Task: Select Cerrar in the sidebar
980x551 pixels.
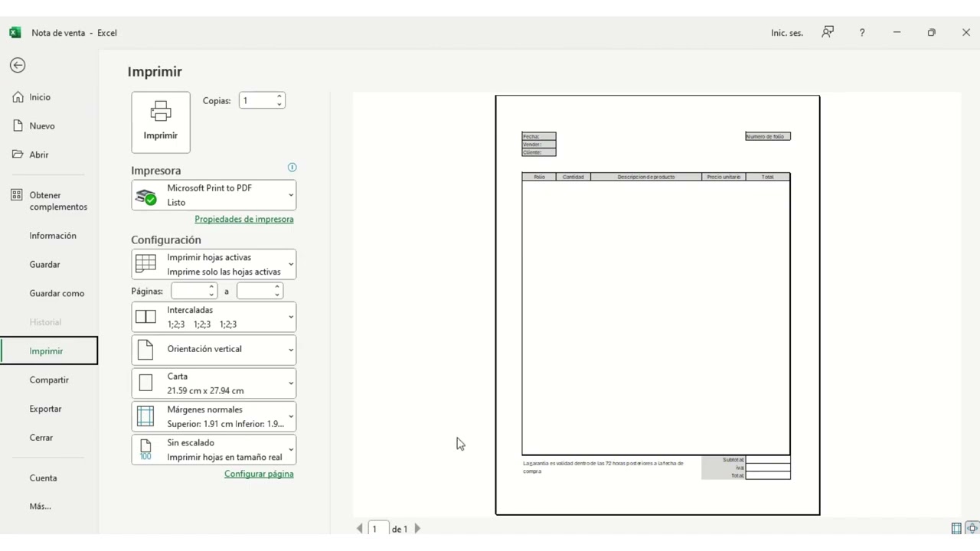Action: point(49,438)
